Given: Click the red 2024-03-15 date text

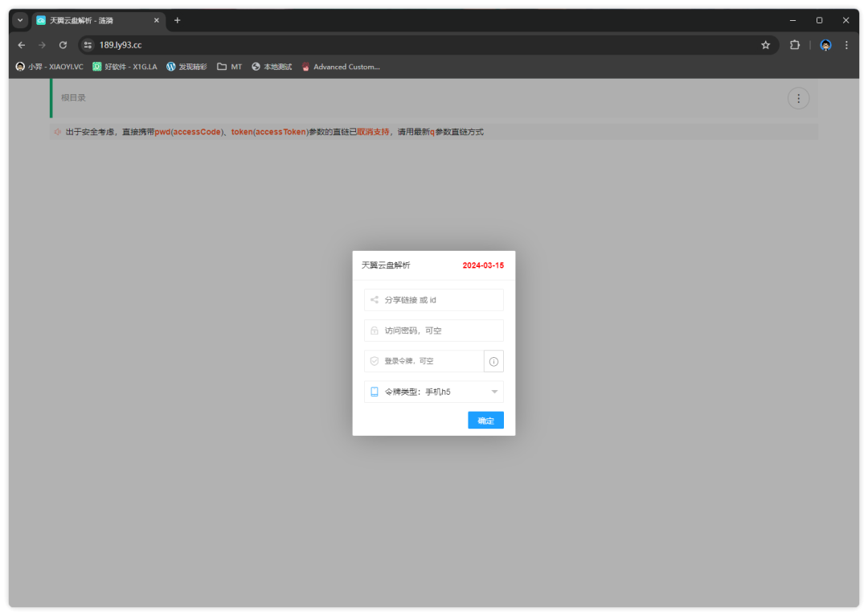Looking at the screenshot, I should [483, 265].
